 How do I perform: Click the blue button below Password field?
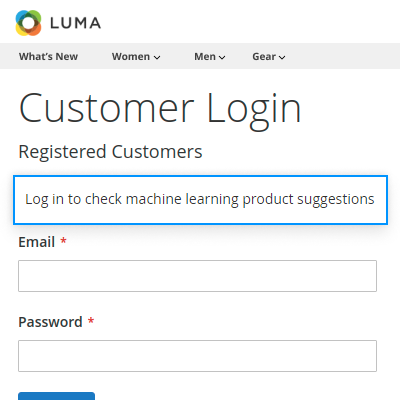pyautogui.click(x=56, y=396)
